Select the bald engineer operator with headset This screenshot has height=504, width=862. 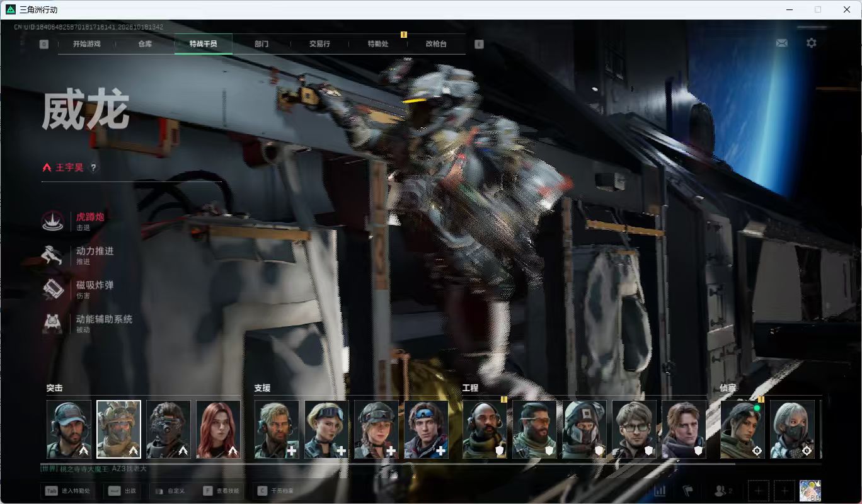pyautogui.click(x=485, y=429)
